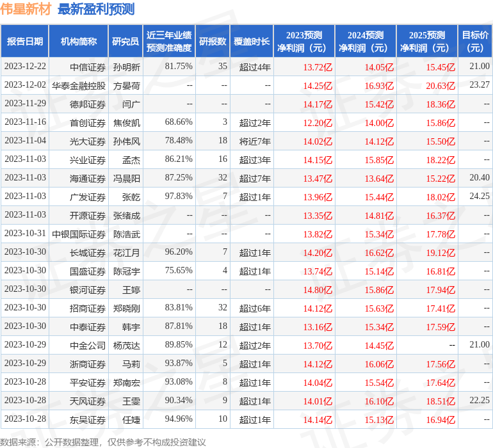Click 2023 profit forecast 14.80亿
493x448 pixels.
tap(318, 289)
